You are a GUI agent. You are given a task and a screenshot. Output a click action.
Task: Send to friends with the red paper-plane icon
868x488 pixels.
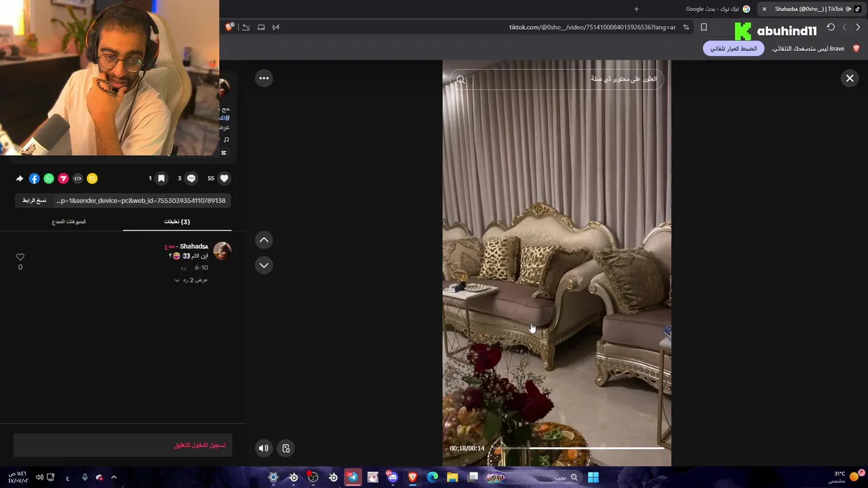click(x=63, y=178)
